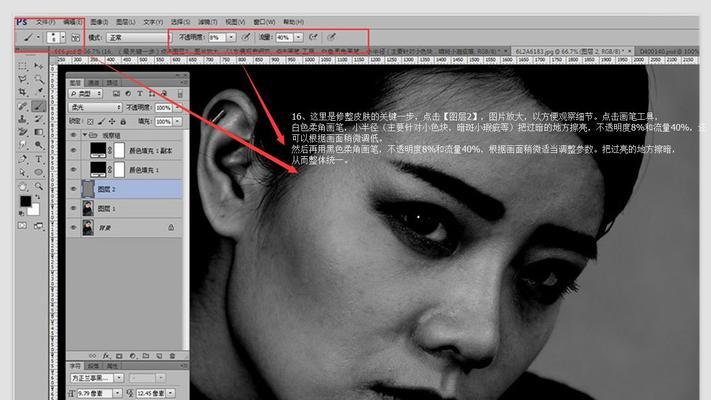Select the Path Selection tool
This screenshot has height=400, width=711.
coord(22,173)
